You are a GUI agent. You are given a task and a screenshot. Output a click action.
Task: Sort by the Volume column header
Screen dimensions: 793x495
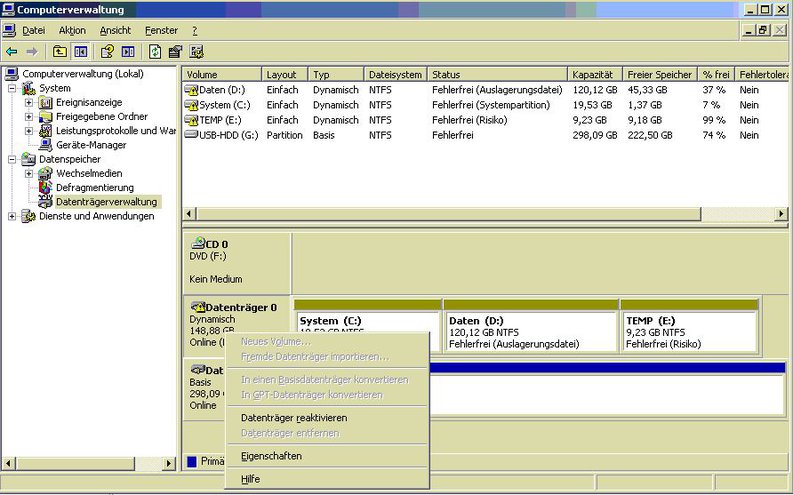pos(222,74)
